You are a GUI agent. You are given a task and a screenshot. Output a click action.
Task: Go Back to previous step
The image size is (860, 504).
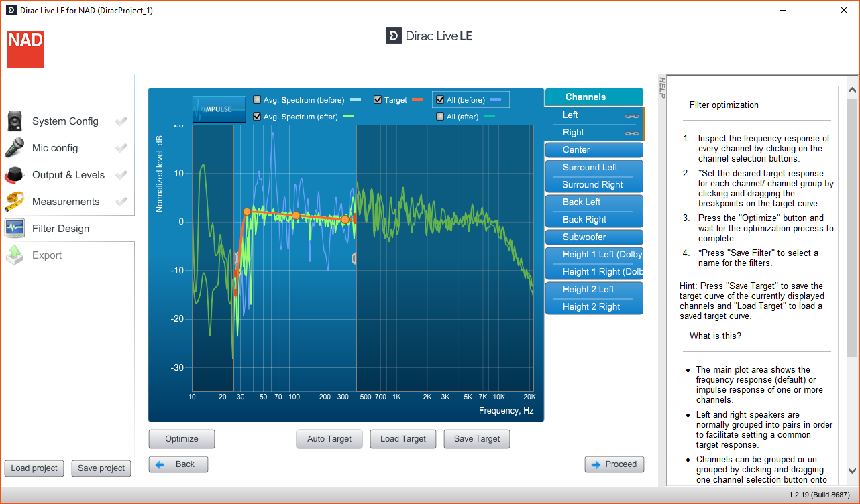point(178,464)
